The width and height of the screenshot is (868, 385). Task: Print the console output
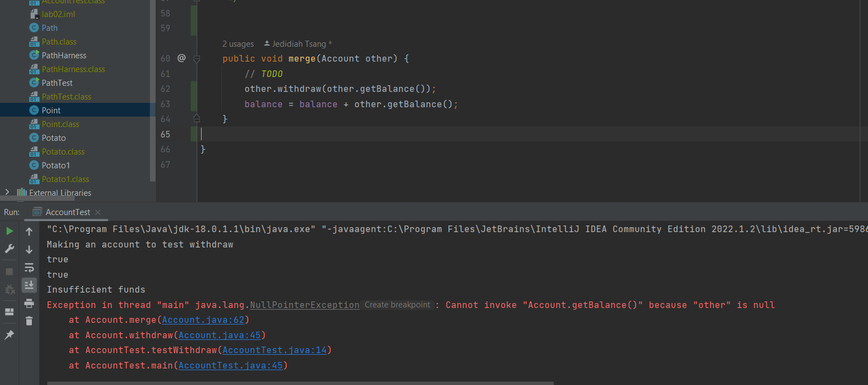coord(29,303)
